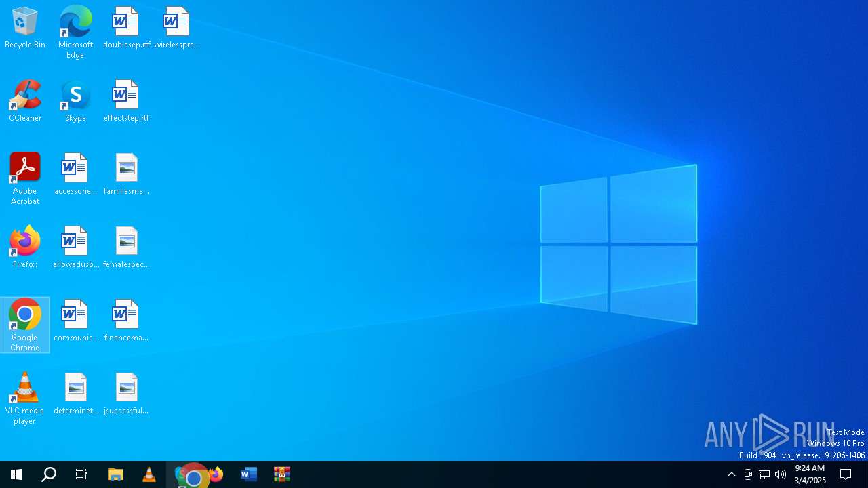Image resolution: width=868 pixels, height=488 pixels.
Task: Select the CCleaner desktop shortcut
Action: click(25, 102)
